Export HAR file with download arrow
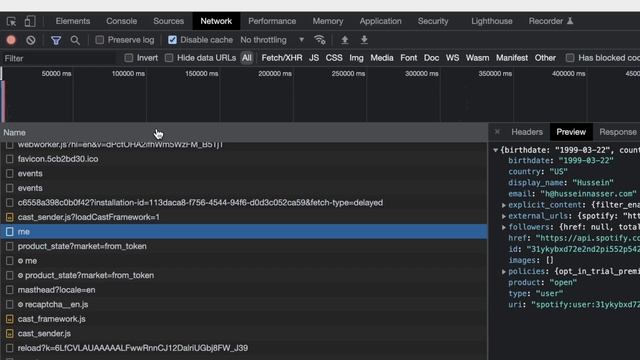Viewport: 640px width, 360px height. (364, 40)
